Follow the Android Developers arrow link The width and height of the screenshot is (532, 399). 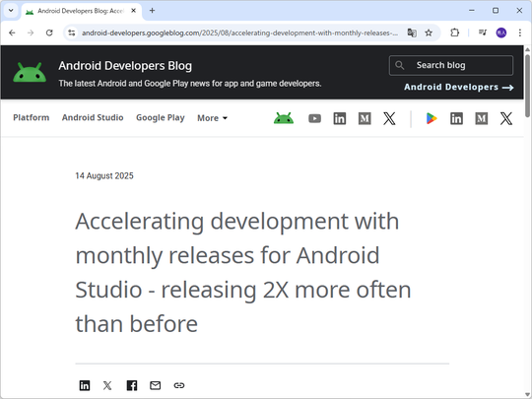459,88
